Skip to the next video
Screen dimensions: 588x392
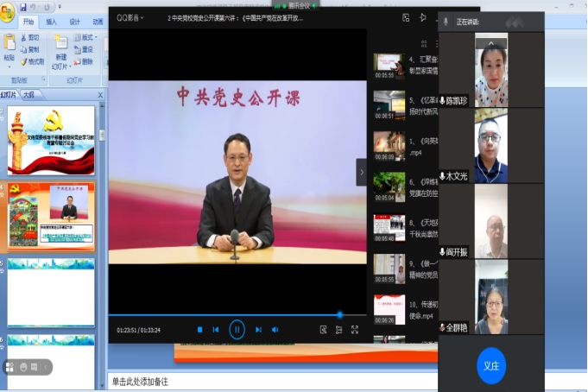(x=257, y=329)
